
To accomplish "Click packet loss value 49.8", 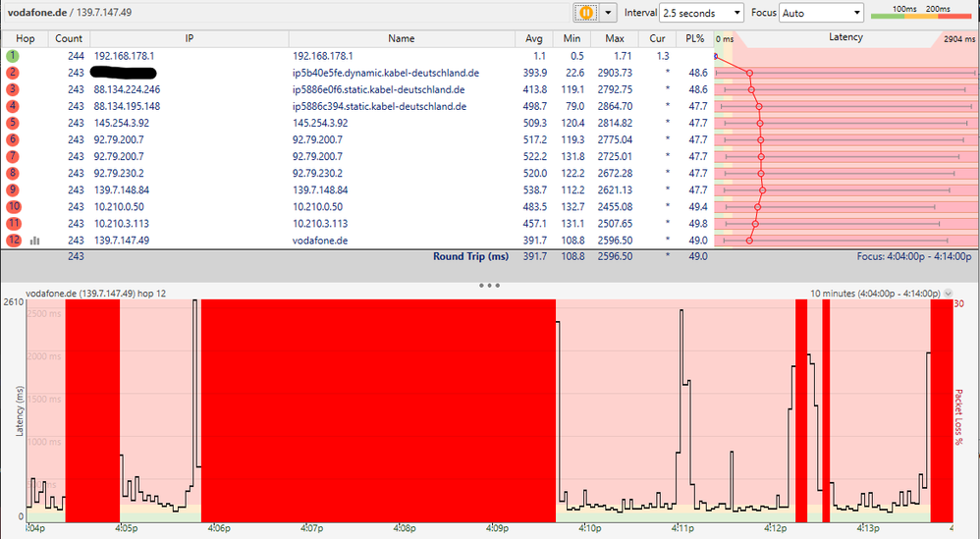I will pos(698,224).
